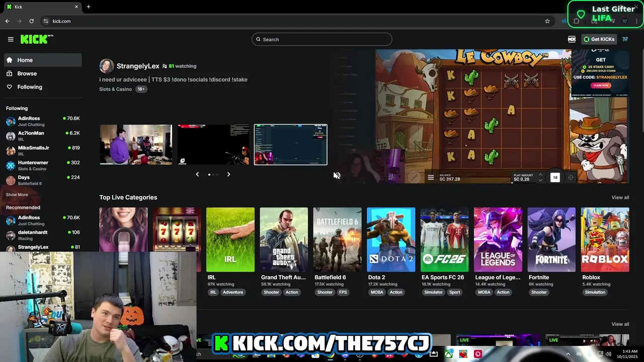Open the EA Sports FC 26 category card
The image size is (644, 362).
click(444, 239)
